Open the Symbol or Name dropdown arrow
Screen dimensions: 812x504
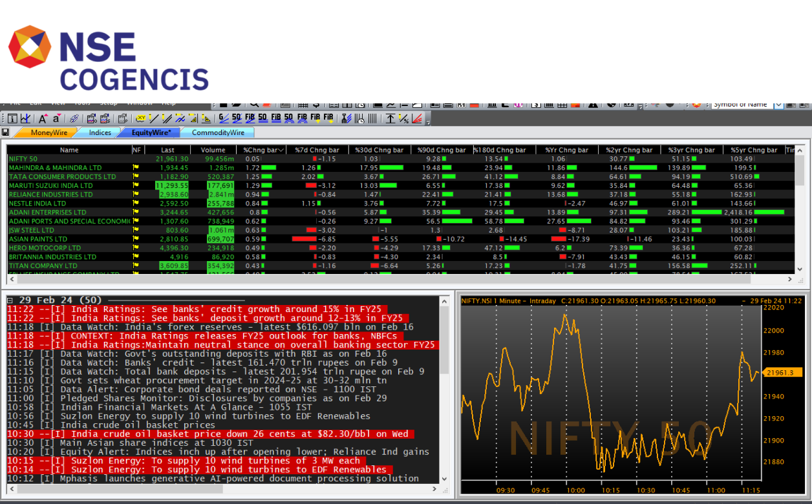pos(778,105)
